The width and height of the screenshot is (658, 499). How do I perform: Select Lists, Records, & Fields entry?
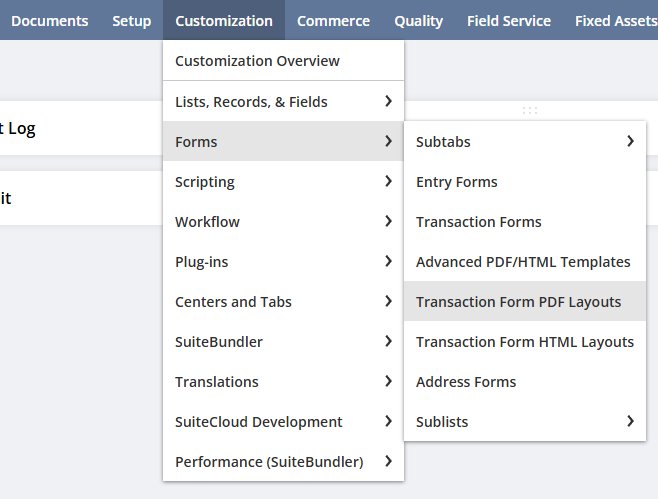283,102
